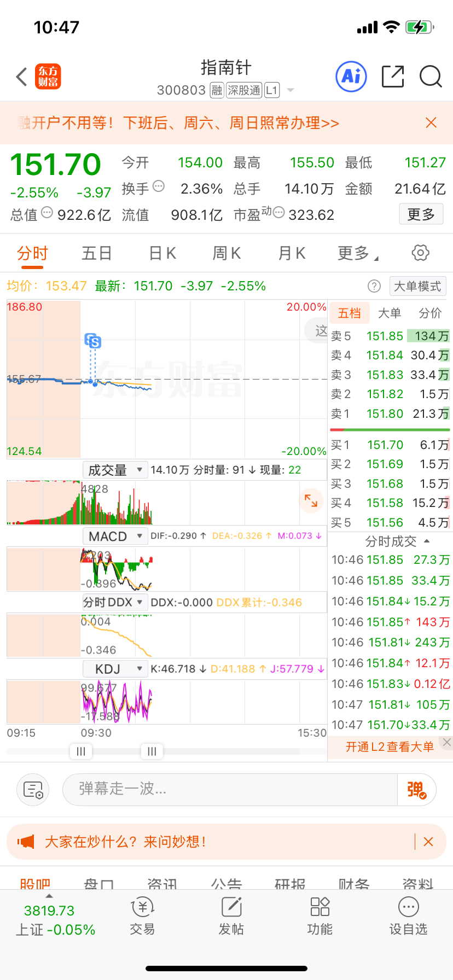
Task: Tap the L1 level tag
Action: (x=272, y=90)
